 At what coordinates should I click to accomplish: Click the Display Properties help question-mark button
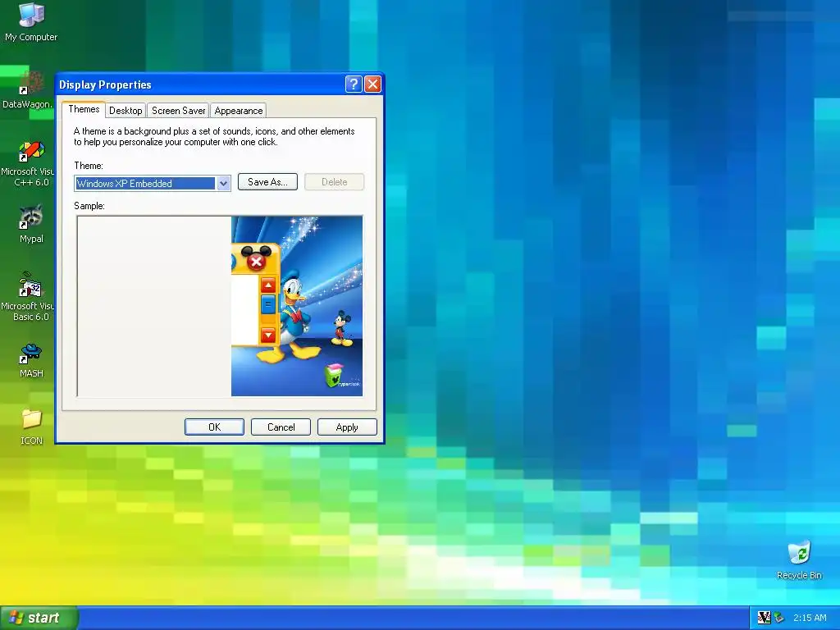click(354, 84)
